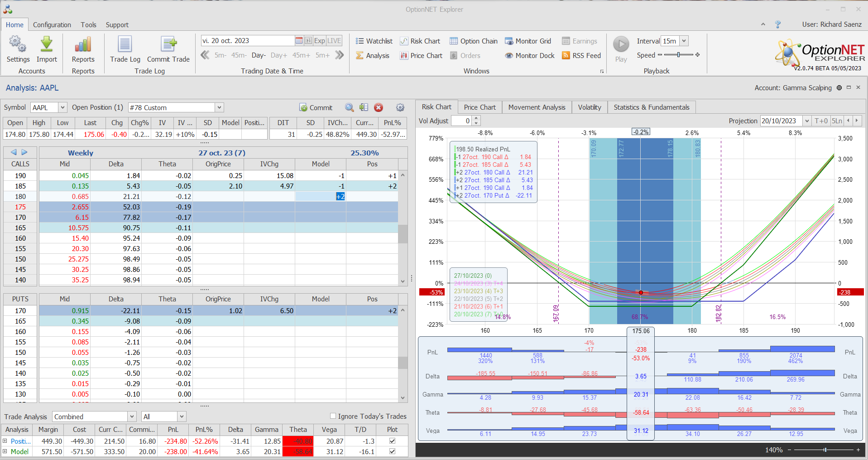Screen dimensions: 868x460
Task: Open Statistics & Fundamentals tab
Action: coord(652,107)
